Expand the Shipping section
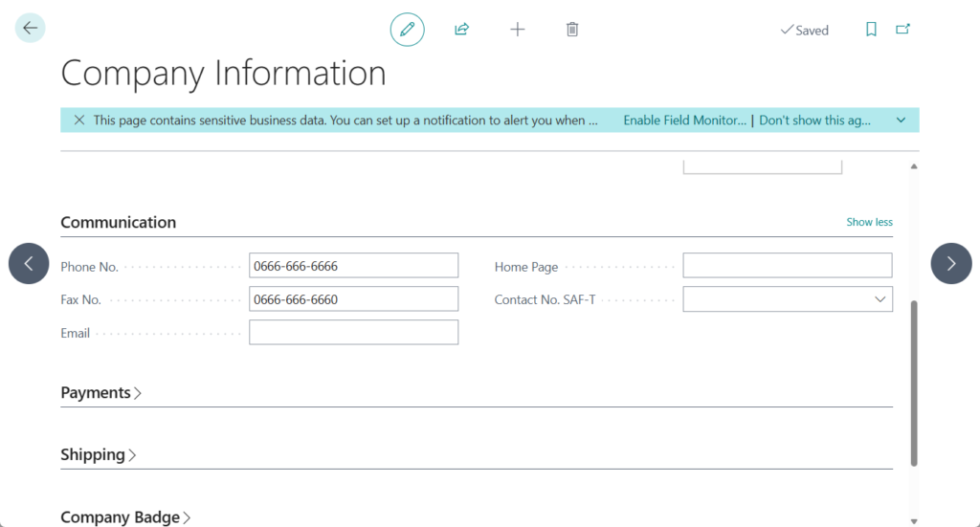This screenshot has width=980, height=527. 99,455
